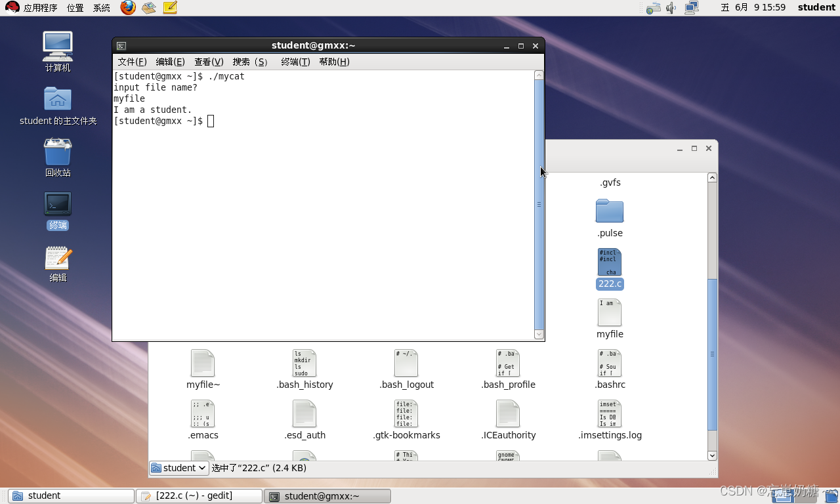This screenshot has height=504, width=840.
Task: Open terminal 终端(T) menu
Action: tap(295, 62)
